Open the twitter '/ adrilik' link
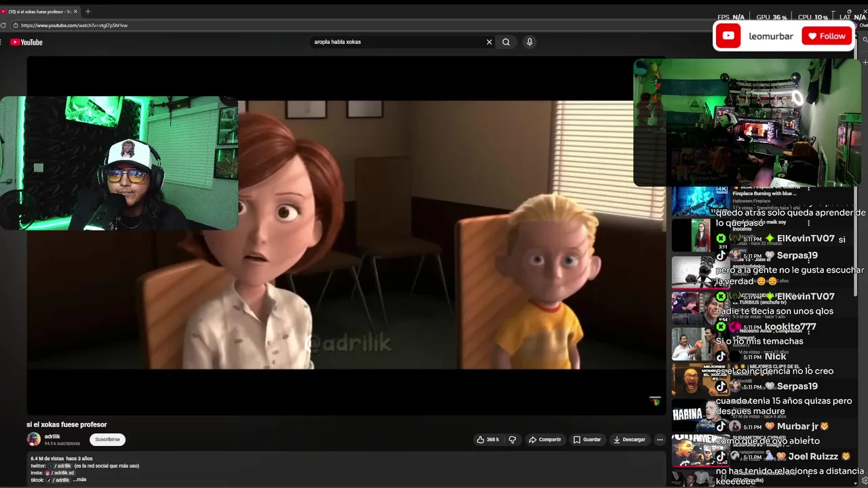This screenshot has width=868, height=488. pos(62,466)
